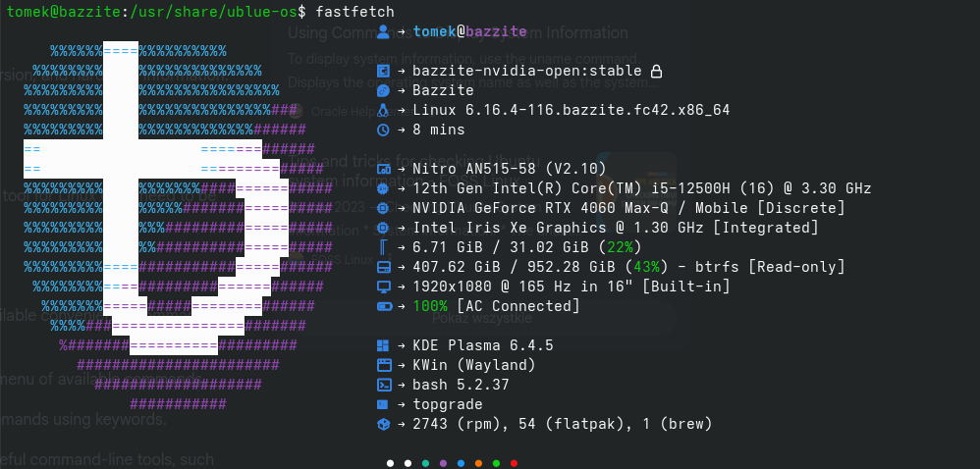Screen dimensions: 980x469
Task: Click the purple color dot in palette row
Action: [x=443, y=463]
